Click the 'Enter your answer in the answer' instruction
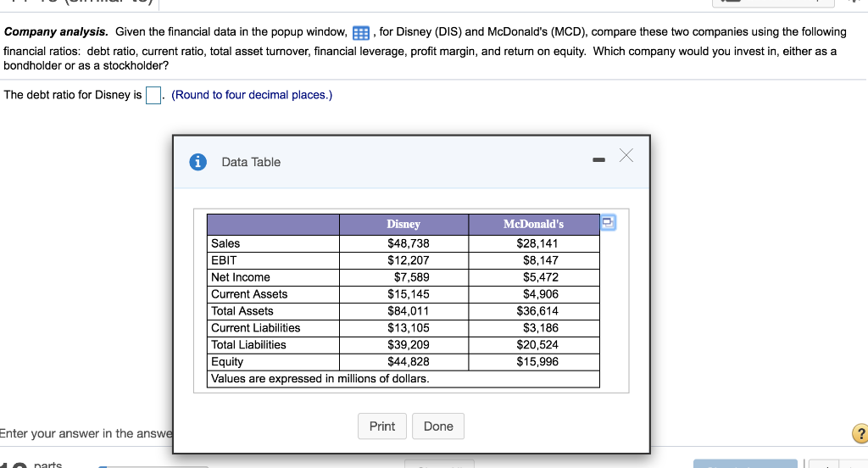The width and height of the screenshot is (868, 468). [x=86, y=433]
